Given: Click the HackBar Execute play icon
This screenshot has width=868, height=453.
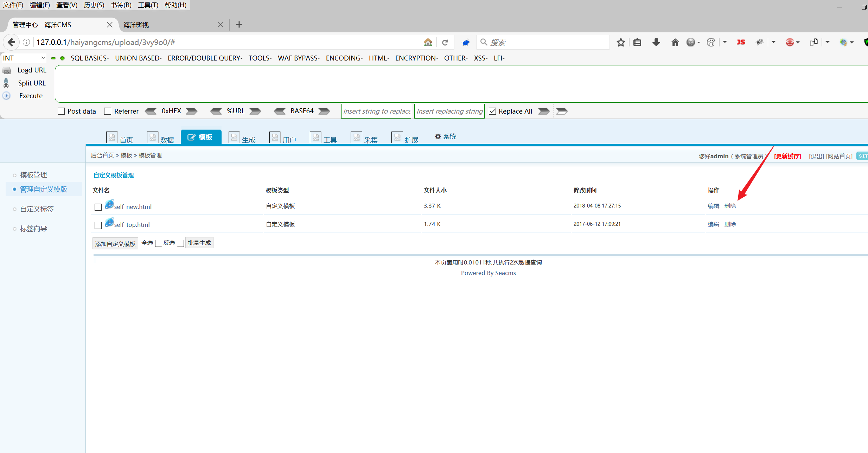Looking at the screenshot, I should pyautogui.click(x=7, y=96).
